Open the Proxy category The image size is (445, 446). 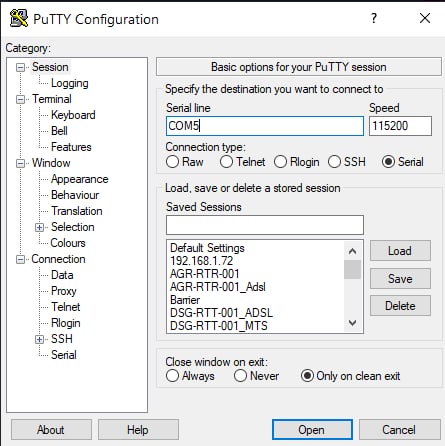point(64,291)
